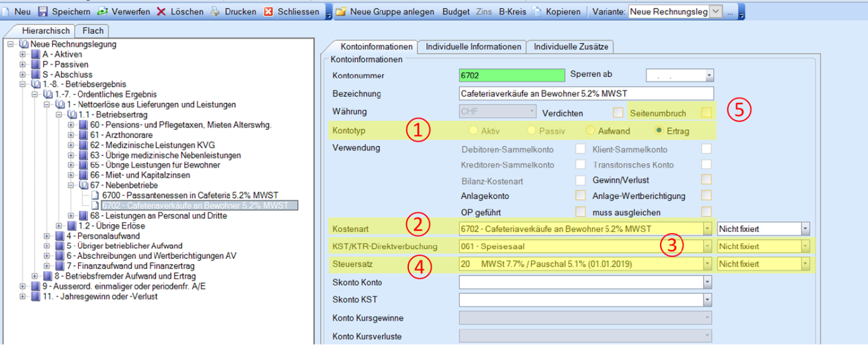Click into the Bezeichnung text field
The height and width of the screenshot is (345, 868).
(586, 94)
